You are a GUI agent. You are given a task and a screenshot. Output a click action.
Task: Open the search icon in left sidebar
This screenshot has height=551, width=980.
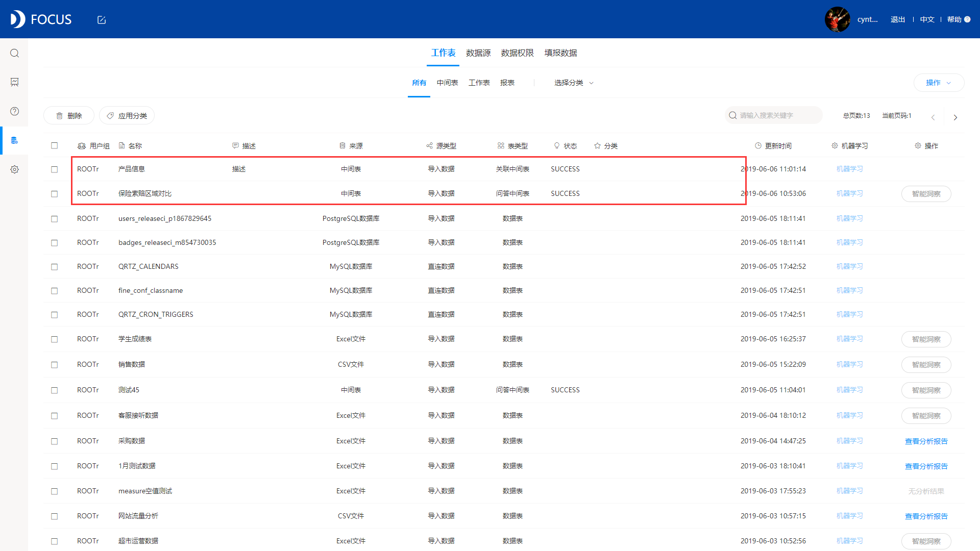[x=14, y=53]
